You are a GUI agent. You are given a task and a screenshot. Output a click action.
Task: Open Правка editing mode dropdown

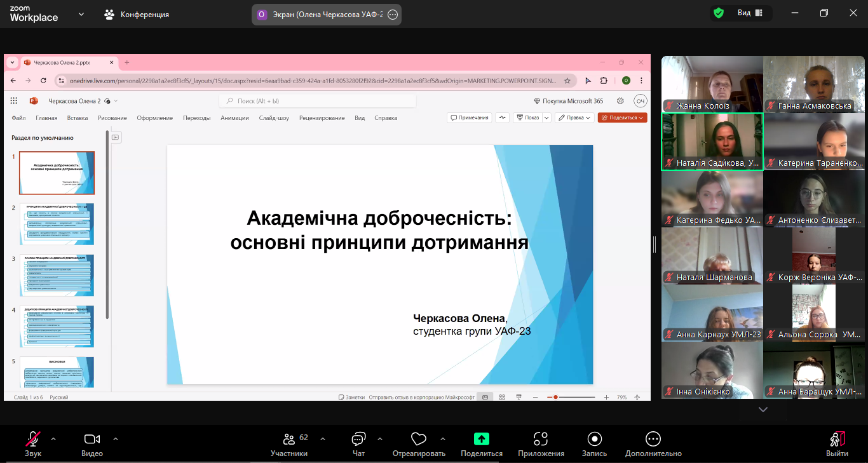coord(574,117)
